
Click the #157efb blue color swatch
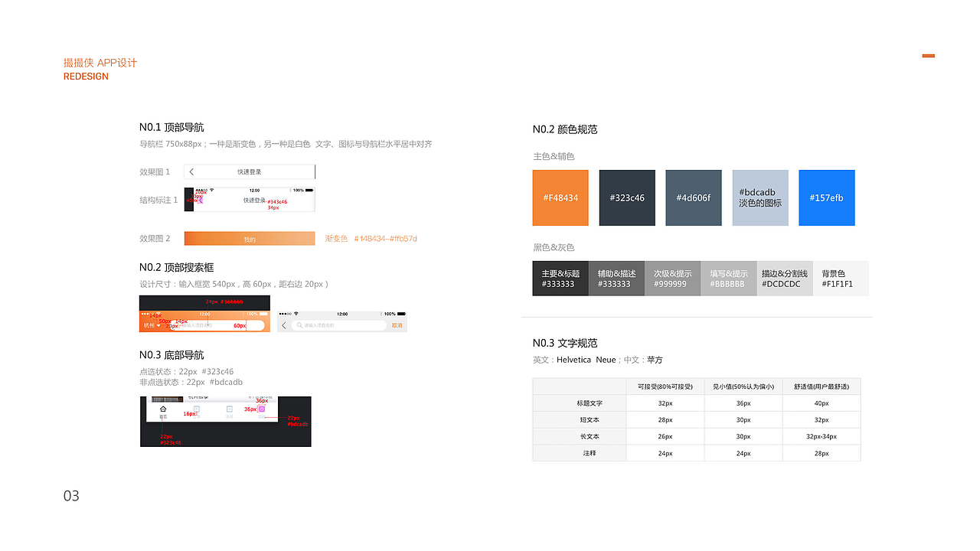tap(826, 197)
